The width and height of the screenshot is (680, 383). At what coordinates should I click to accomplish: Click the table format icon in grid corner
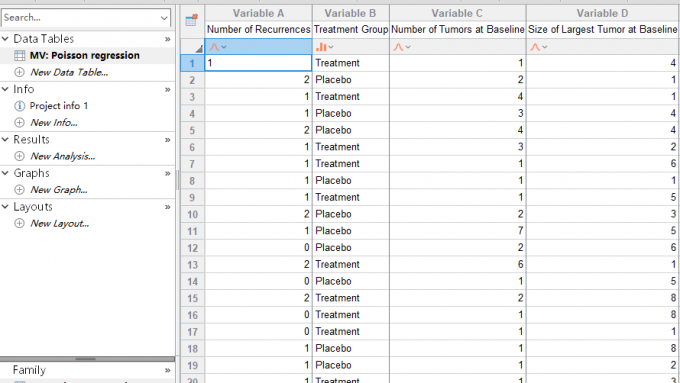click(192, 20)
